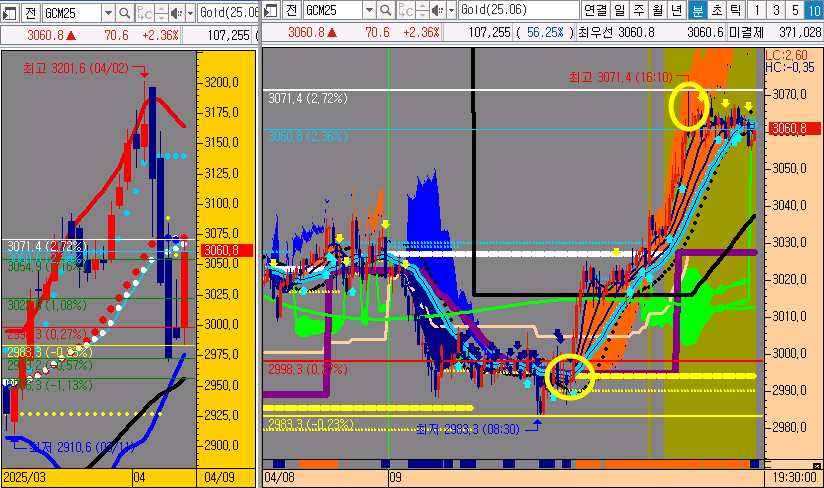Click the +2.36% change value in right window
The width and height of the screenshot is (824, 488).
(422, 33)
